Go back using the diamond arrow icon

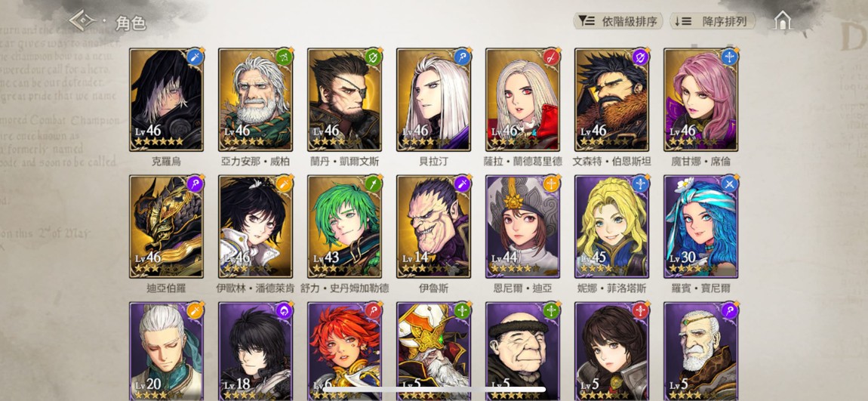(82, 21)
